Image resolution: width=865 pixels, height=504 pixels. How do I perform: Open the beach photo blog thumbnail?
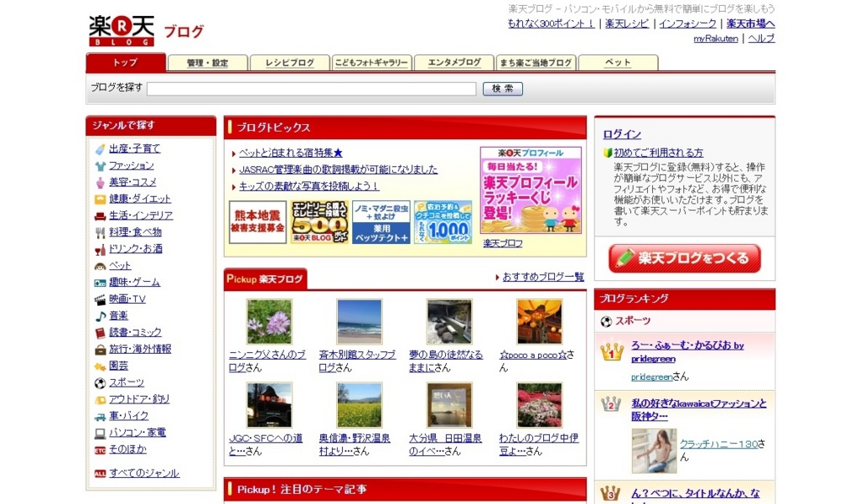[x=359, y=322]
